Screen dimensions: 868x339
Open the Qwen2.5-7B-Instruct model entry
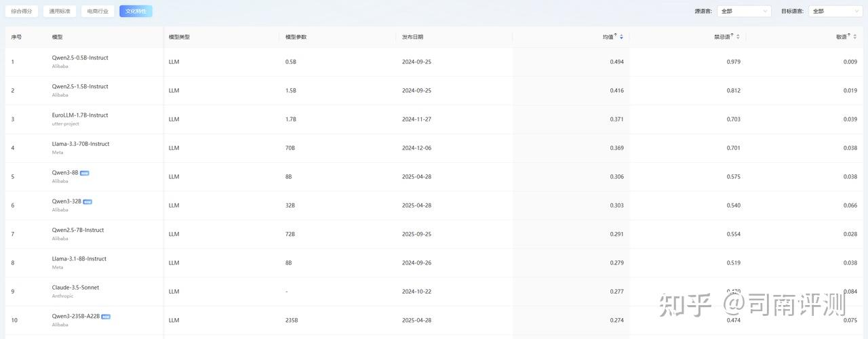click(78, 230)
